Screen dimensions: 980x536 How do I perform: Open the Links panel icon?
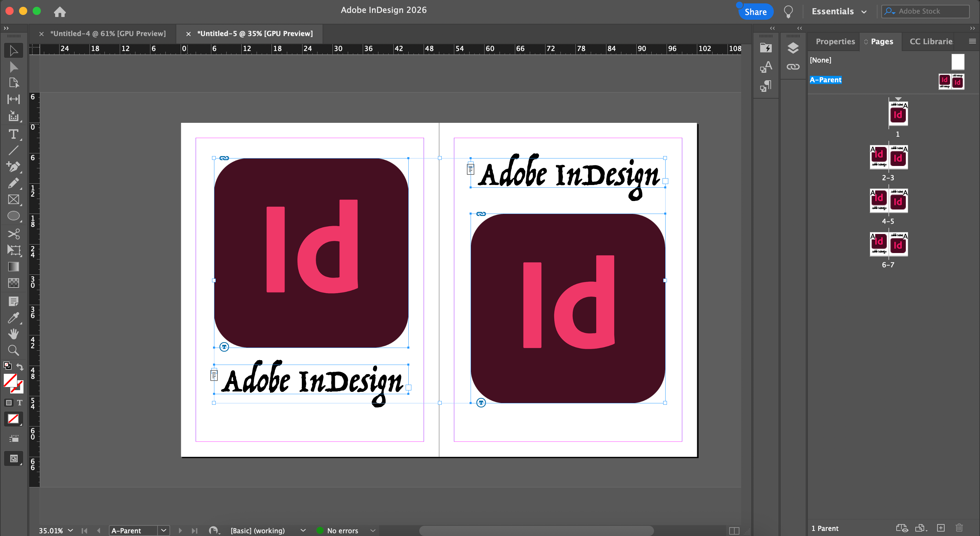(793, 67)
